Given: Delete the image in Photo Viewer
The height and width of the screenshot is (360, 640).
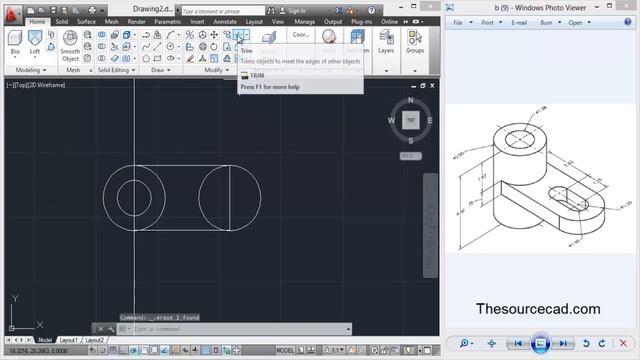Looking at the screenshot, I should [x=623, y=343].
